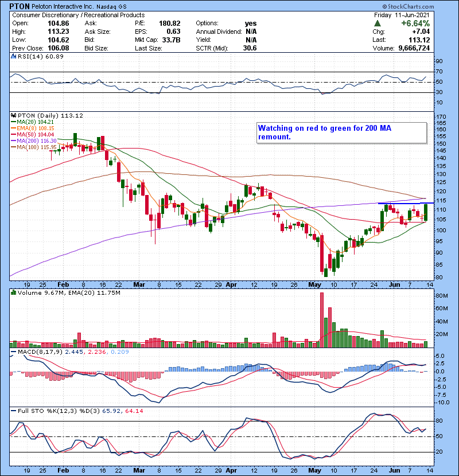459x476 pixels.
Task: Click the Prev Close value 106.08
Action: [59, 48]
